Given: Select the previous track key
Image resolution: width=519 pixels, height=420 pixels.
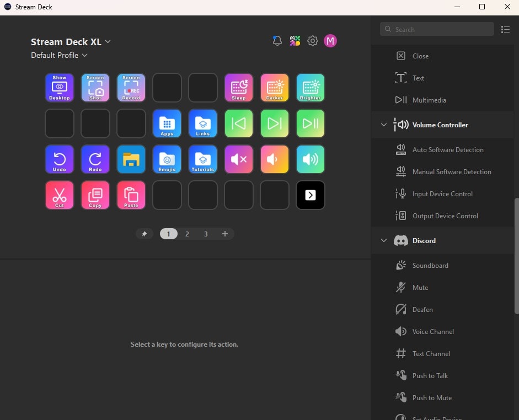Looking at the screenshot, I should 239,123.
